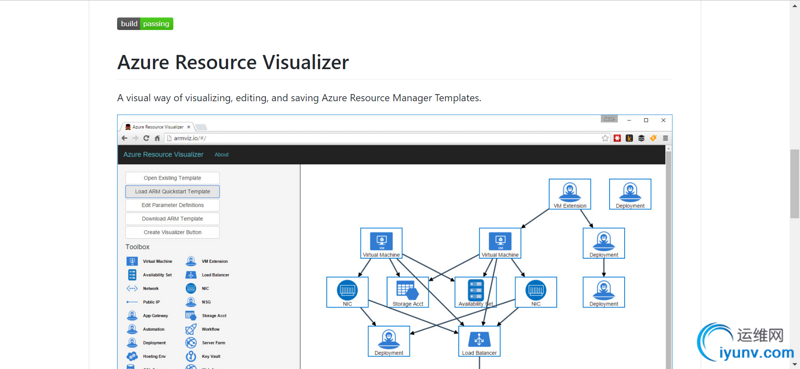Viewport: 800px width, 369px height.
Task: Open the Chrome hamburger menu
Action: click(x=665, y=138)
